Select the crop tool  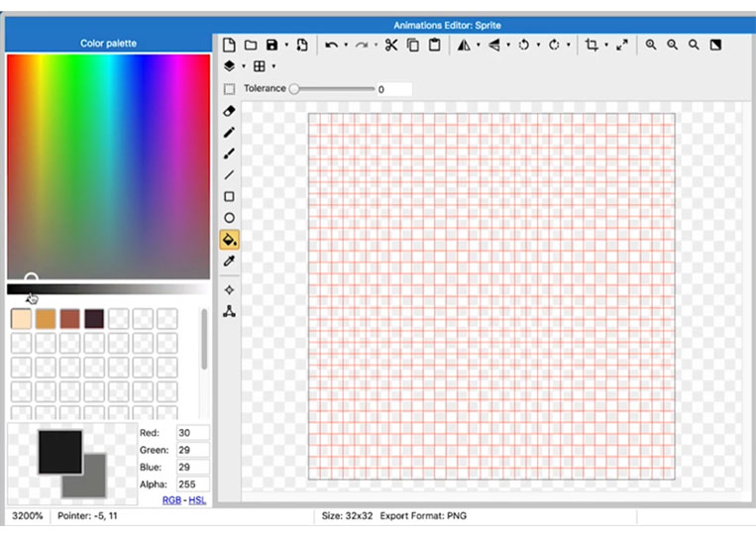click(x=592, y=45)
